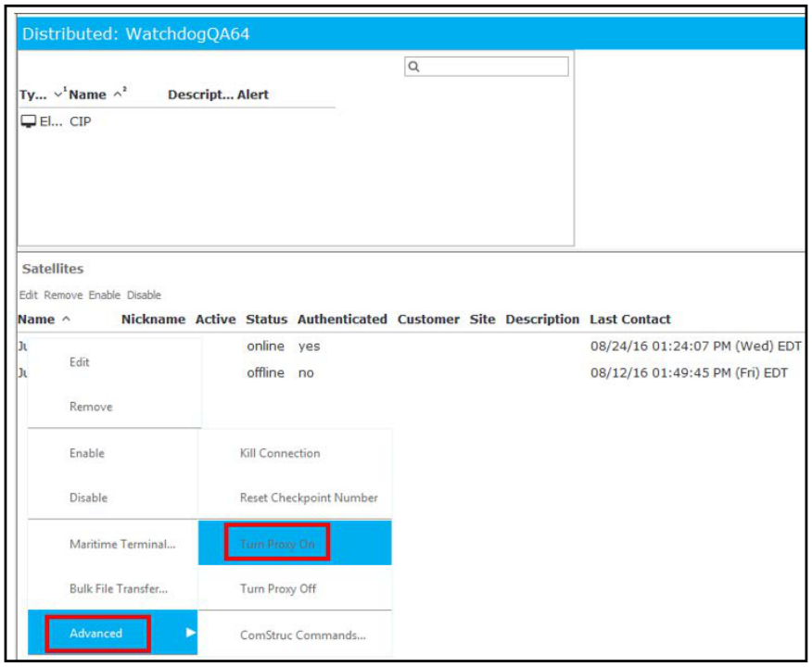Screen dimensions: 812x667
Task: Click the Disable link under Satellites
Action: 144,295
